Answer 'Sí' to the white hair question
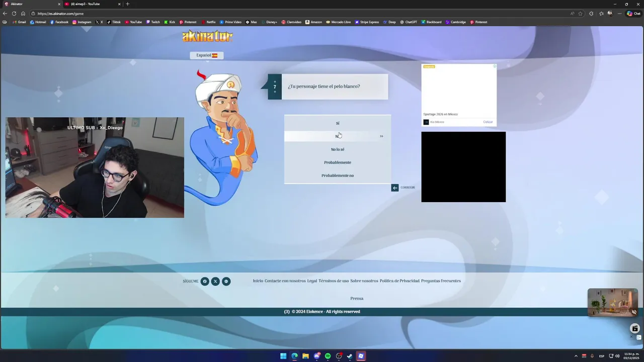 [x=338, y=123]
